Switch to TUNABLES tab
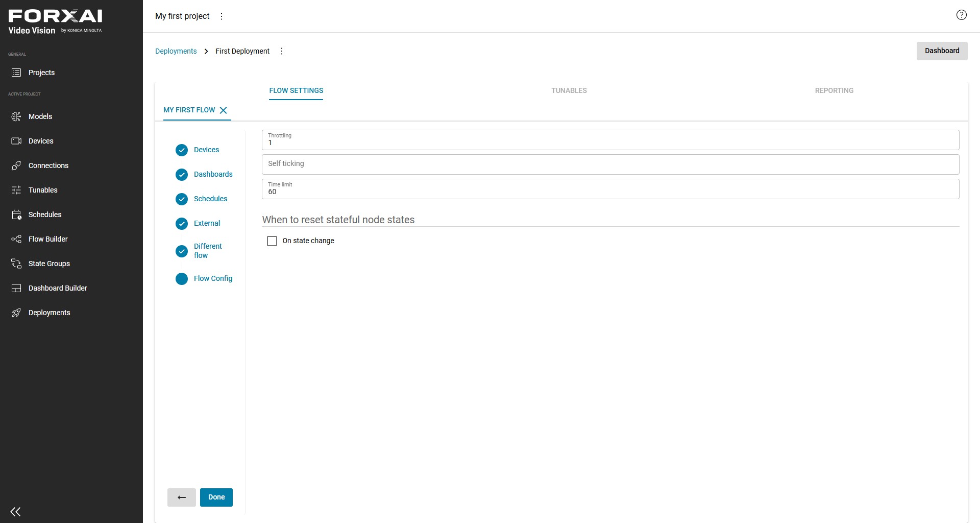 569,90
